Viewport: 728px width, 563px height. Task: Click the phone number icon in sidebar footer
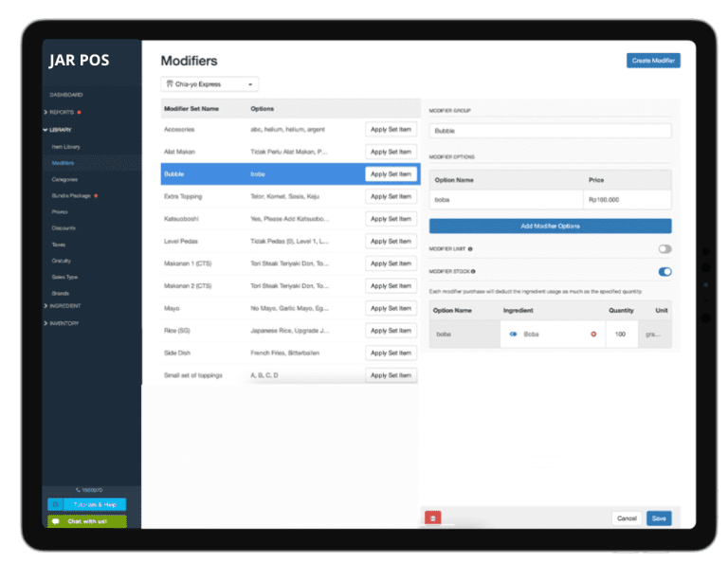(79, 489)
